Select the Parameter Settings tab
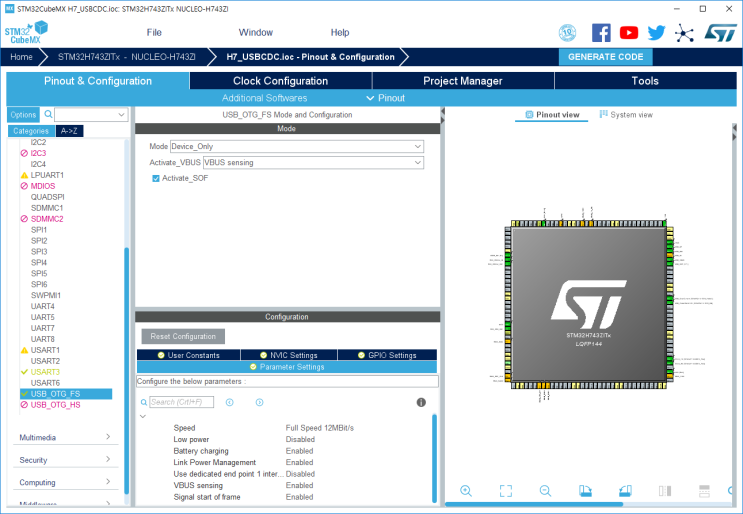743x514 pixels. point(287,367)
